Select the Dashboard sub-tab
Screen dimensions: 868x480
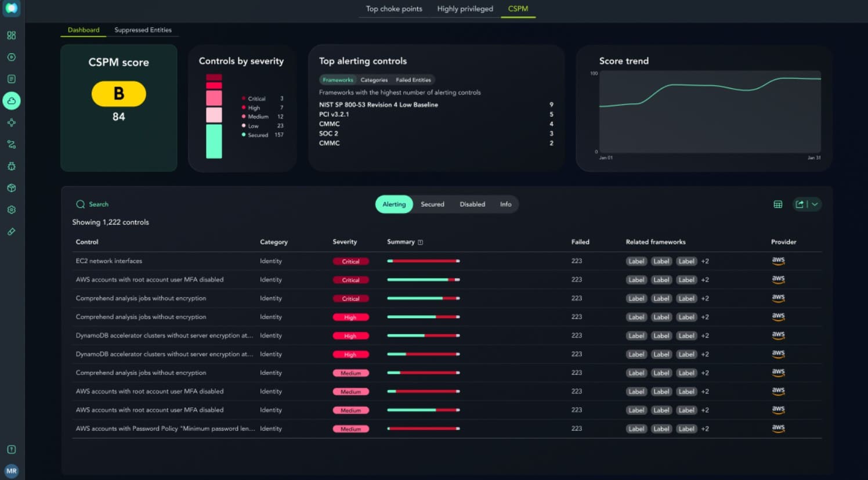84,30
